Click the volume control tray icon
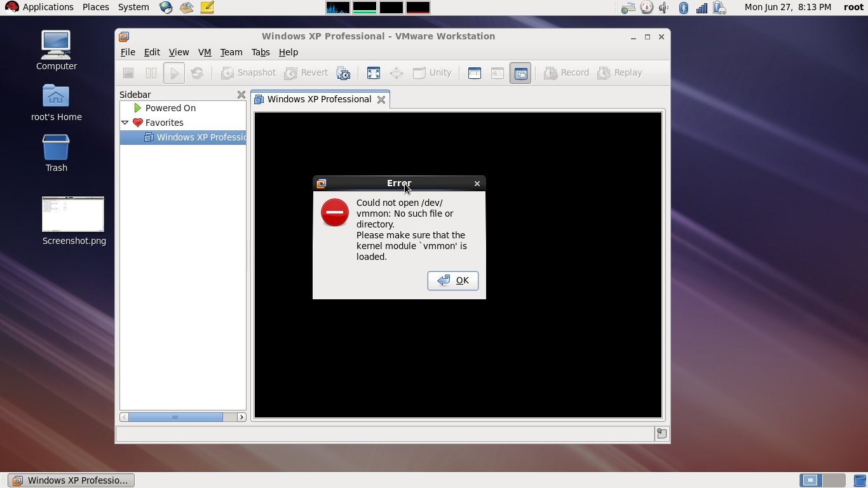 (x=664, y=8)
